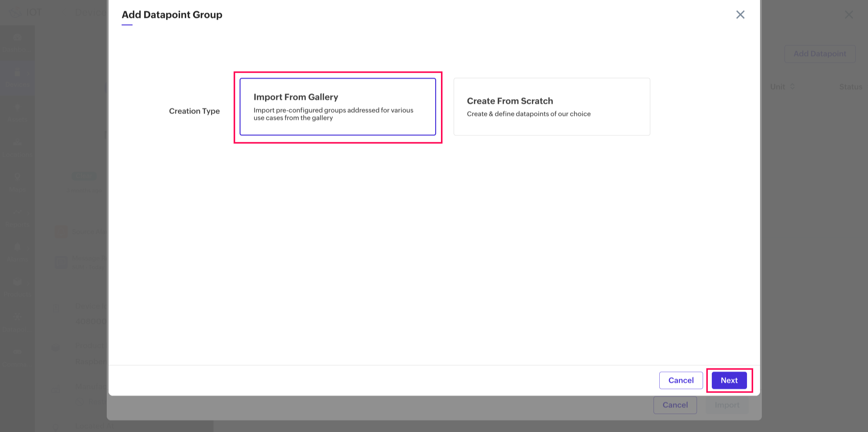Choose the Create From Scratch card

pos(552,107)
